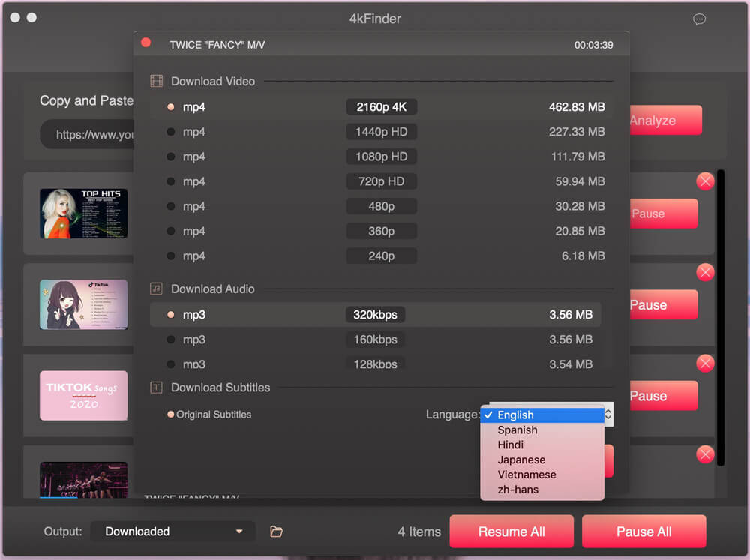
Task: Remove the TOP HITS download via red X
Action: click(705, 181)
